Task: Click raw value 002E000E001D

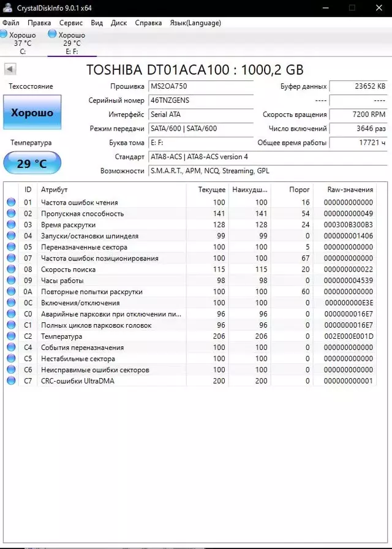Action: coord(349,336)
